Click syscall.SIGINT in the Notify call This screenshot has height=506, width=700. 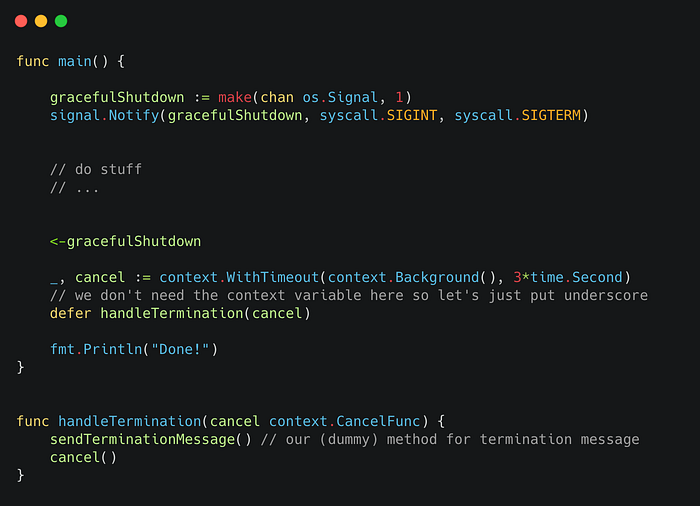pos(378,115)
